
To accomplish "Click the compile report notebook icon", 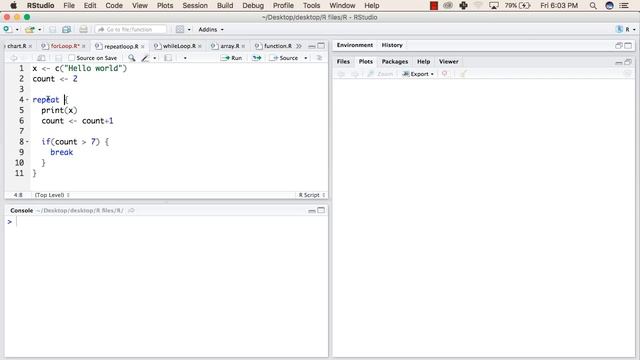I will pyautogui.click(x=168, y=58).
